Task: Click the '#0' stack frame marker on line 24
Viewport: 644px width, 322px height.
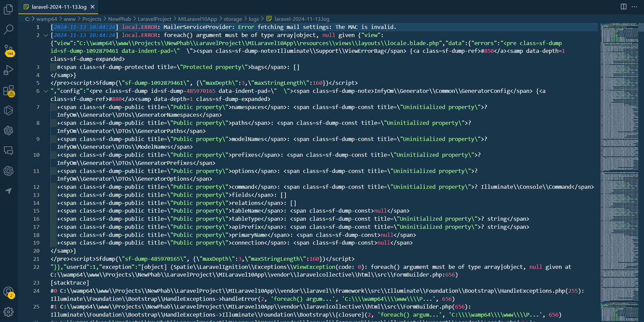Action: point(54,291)
